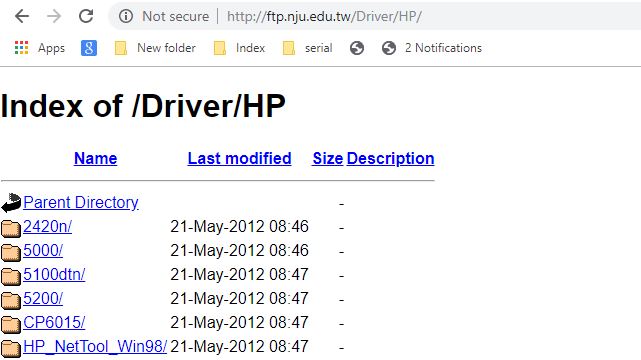Open the 5100dtn/ directory link

pos(54,274)
